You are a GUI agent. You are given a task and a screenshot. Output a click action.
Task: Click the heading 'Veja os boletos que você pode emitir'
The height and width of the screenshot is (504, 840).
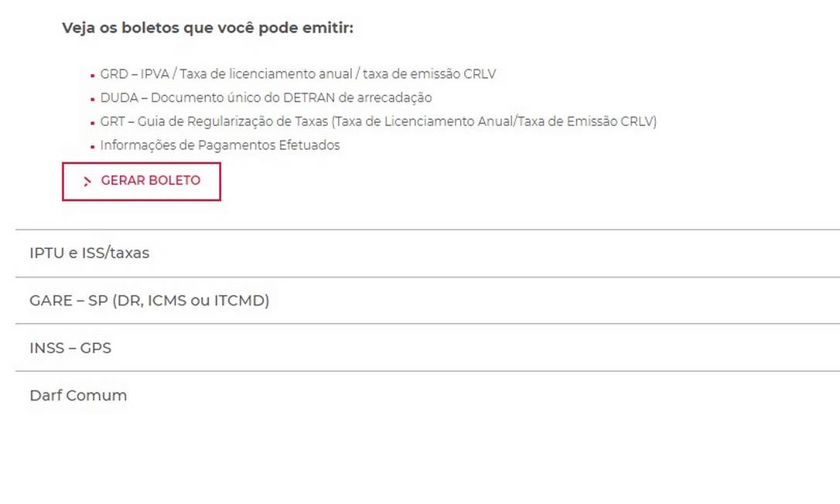point(207,29)
